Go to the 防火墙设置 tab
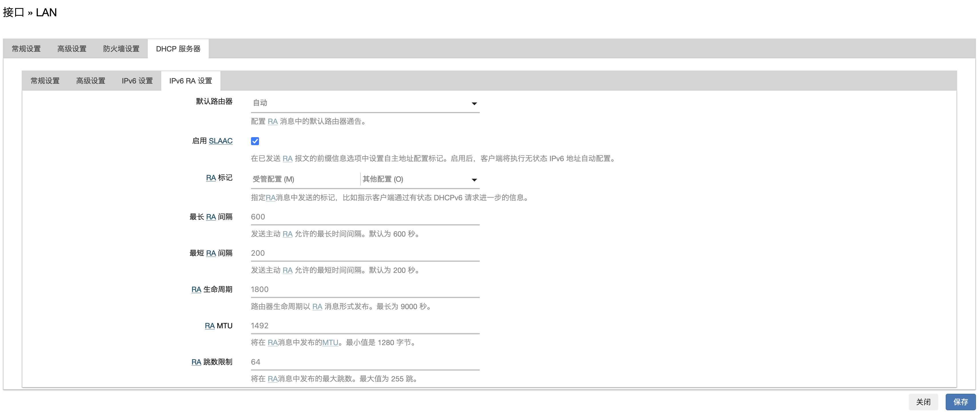Screen dimensions: 980x420 [x=121, y=49]
